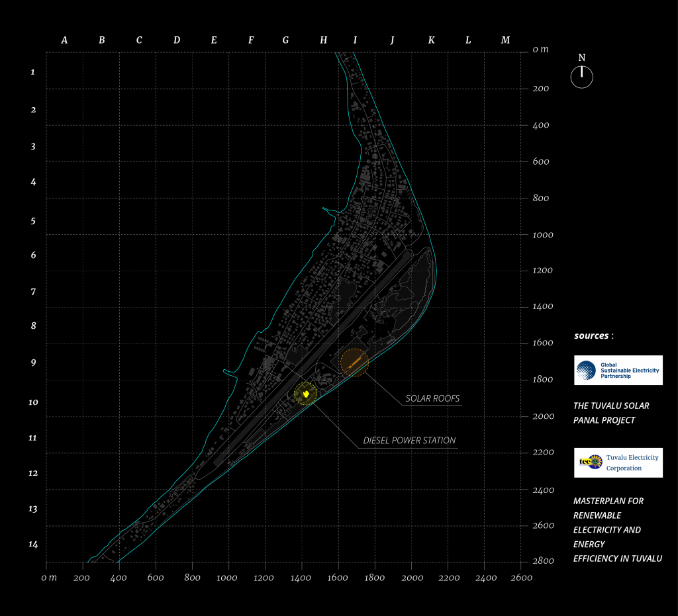Click the 1000 bottom scale label

pos(228,578)
